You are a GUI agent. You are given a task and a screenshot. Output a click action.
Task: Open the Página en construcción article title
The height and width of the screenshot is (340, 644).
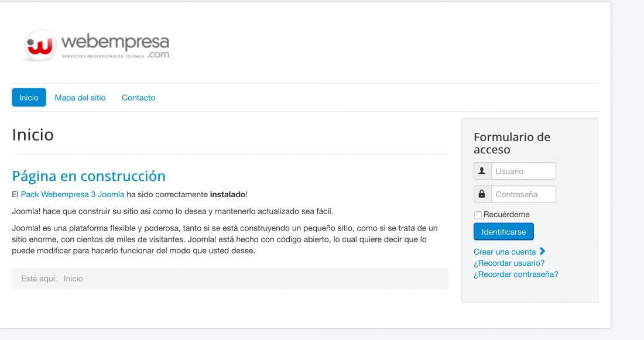coord(89,176)
